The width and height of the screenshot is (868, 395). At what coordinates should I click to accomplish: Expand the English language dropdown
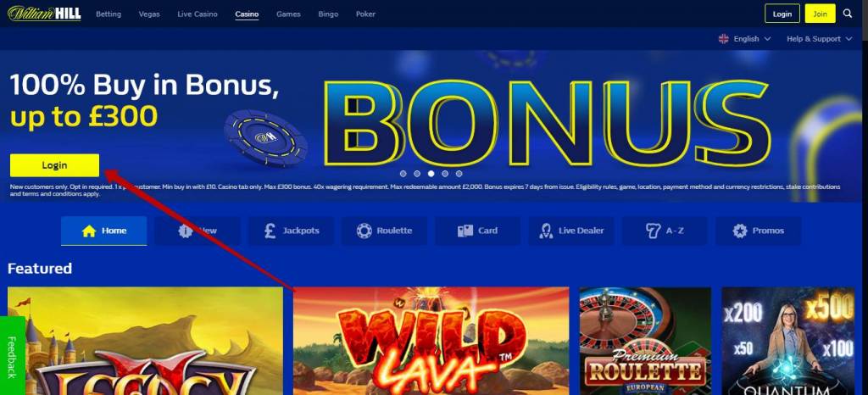pos(752,39)
